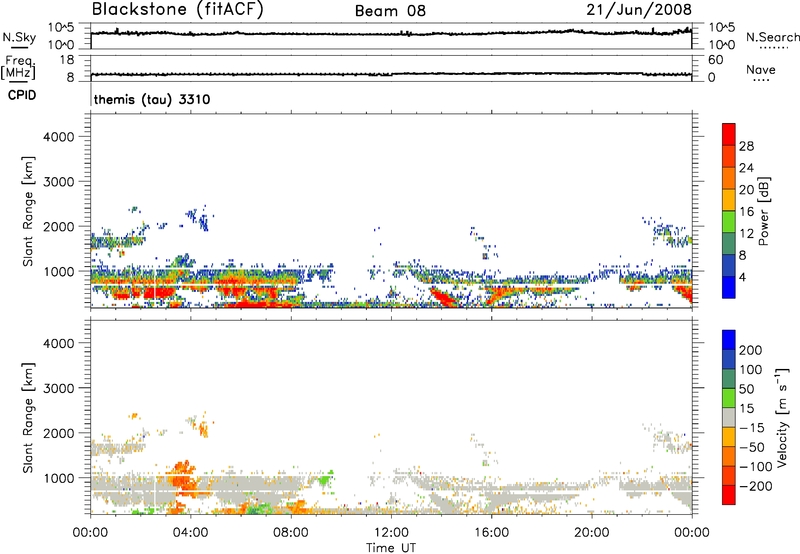
Task: Click the '1000' tick of the velocity panel
Action: pyautogui.click(x=58, y=479)
